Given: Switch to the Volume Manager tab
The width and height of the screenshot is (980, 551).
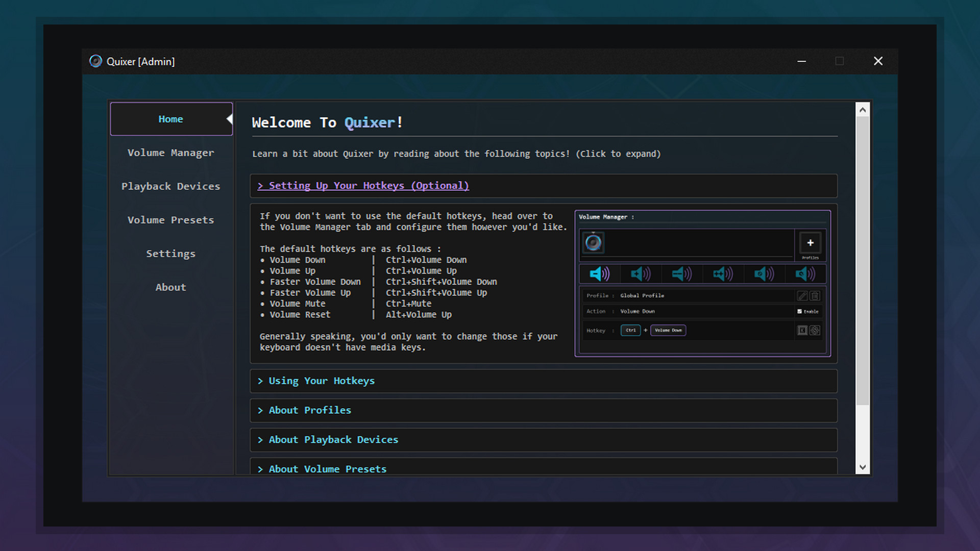Looking at the screenshot, I should point(170,152).
